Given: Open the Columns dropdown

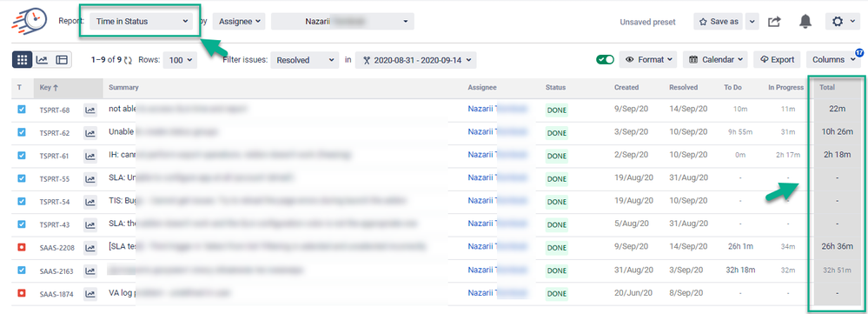Looking at the screenshot, I should (x=833, y=60).
